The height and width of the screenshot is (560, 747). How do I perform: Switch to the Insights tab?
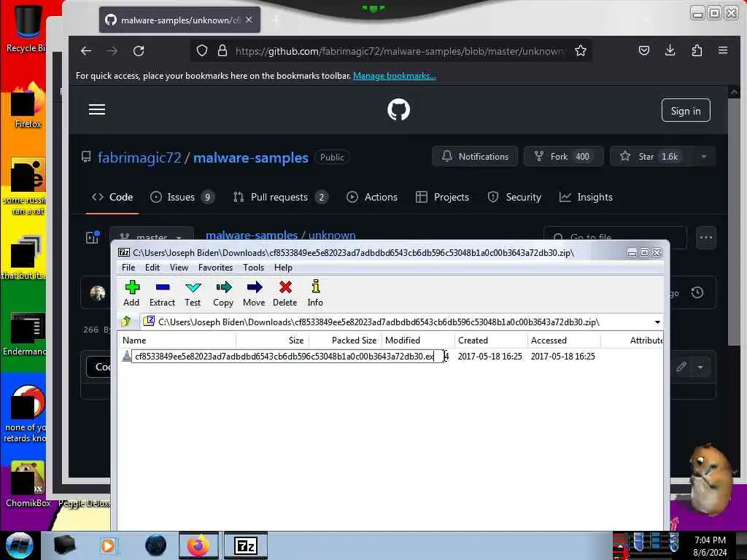586,197
